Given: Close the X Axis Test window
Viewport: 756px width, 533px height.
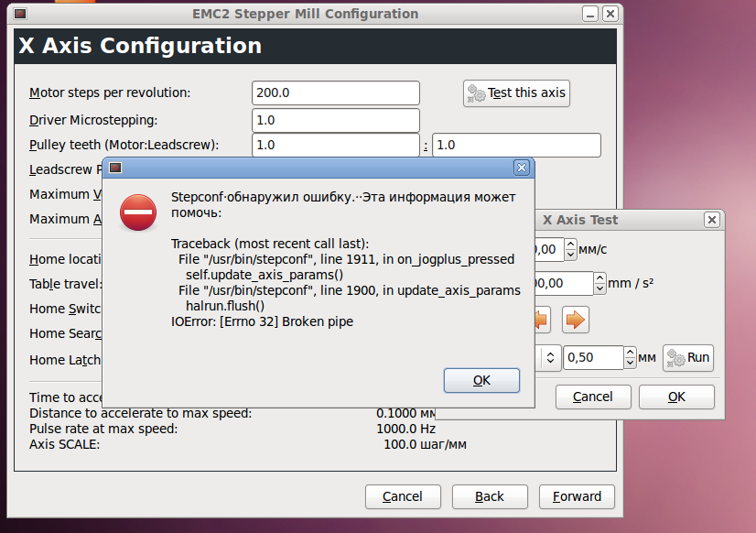Looking at the screenshot, I should (712, 220).
